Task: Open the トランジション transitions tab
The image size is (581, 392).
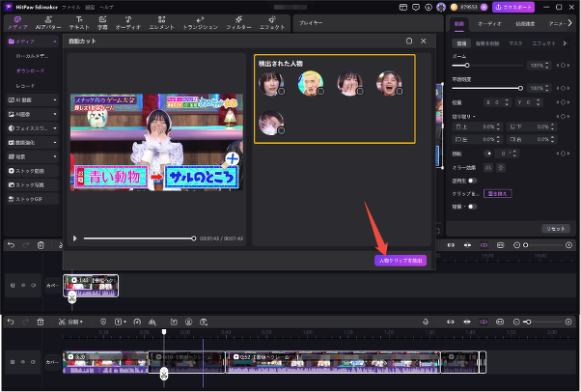Action: [201, 22]
